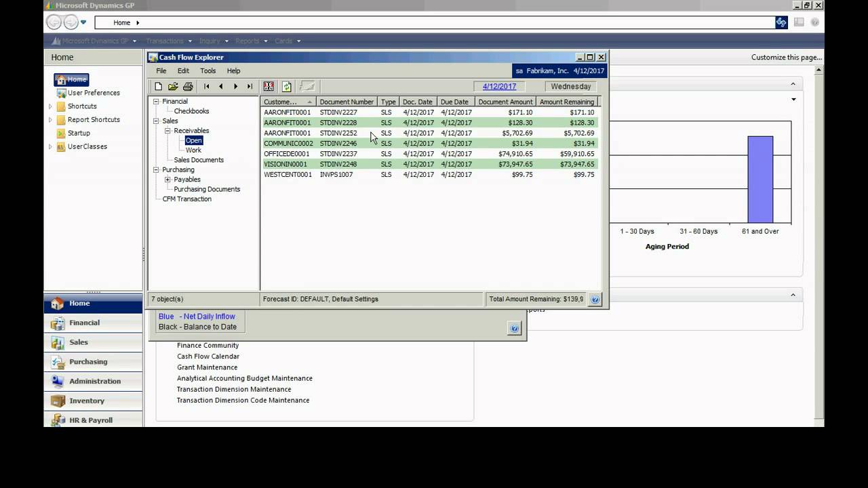Image resolution: width=868 pixels, height=488 pixels.
Task: Click Customize this page link
Action: (787, 58)
